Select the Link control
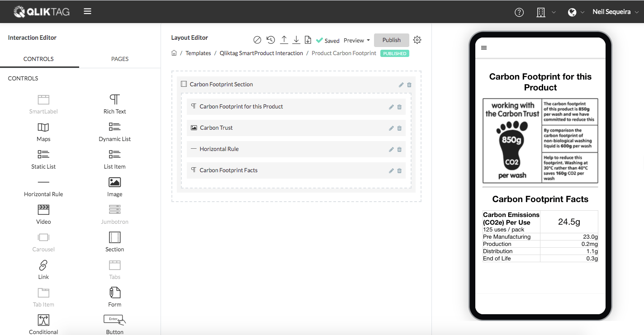This screenshot has height=335, width=644. (x=43, y=269)
